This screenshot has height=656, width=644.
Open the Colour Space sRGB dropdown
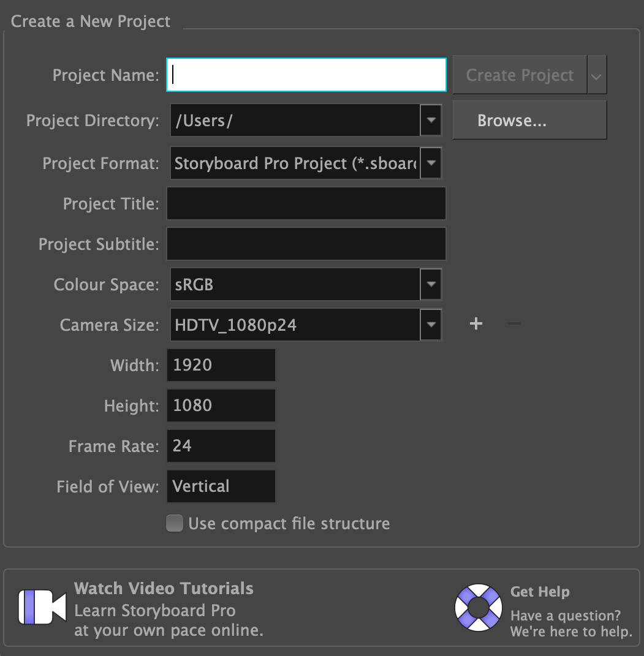pyautogui.click(x=431, y=284)
